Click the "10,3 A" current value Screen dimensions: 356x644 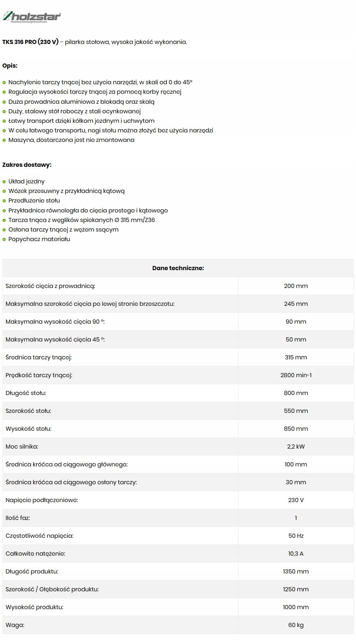click(296, 554)
